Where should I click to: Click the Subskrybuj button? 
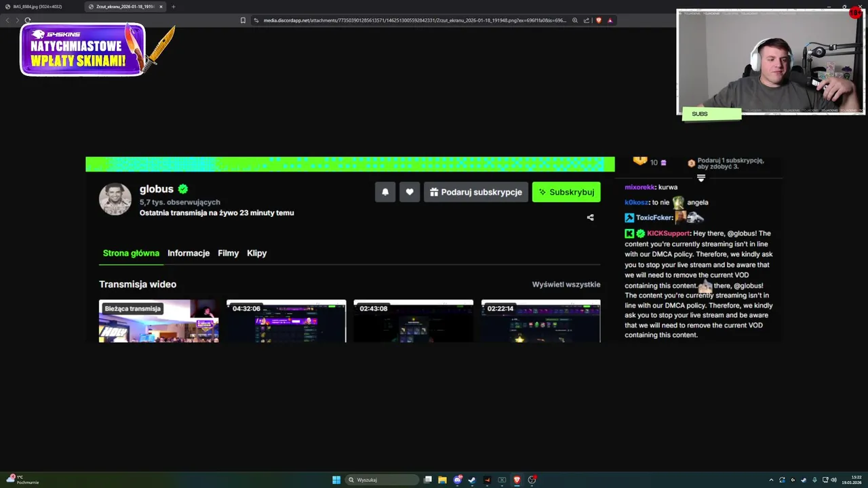(x=566, y=192)
